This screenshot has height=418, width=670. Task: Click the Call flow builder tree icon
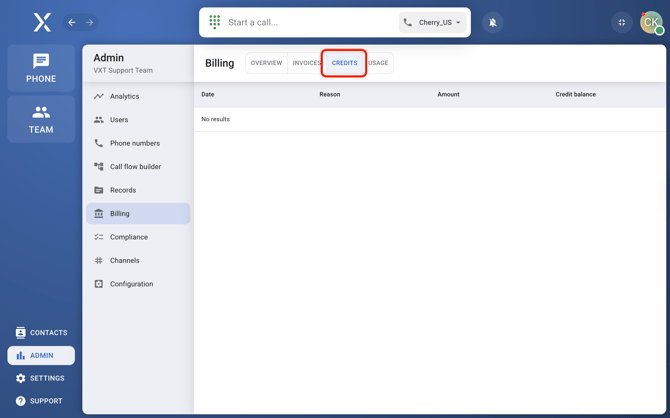(99, 167)
